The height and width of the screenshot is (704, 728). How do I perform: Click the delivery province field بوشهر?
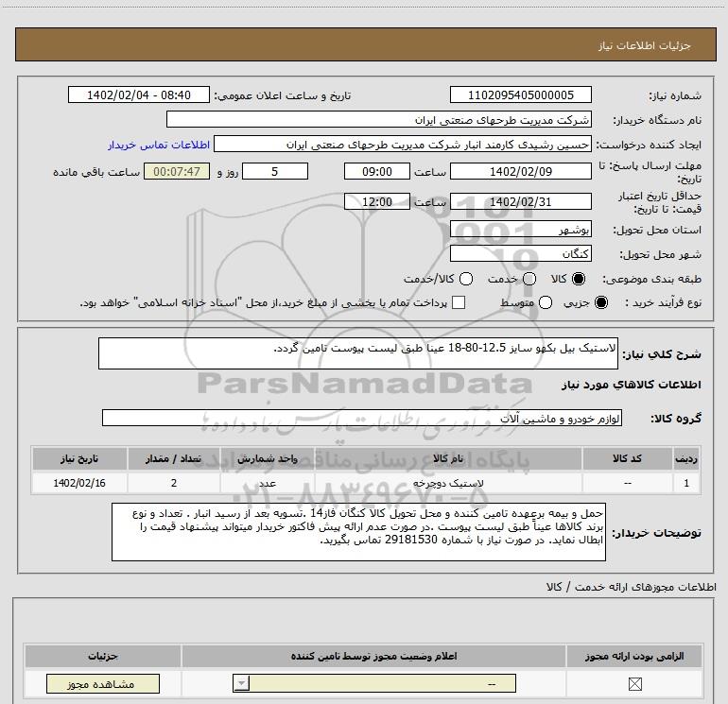tap(520, 230)
